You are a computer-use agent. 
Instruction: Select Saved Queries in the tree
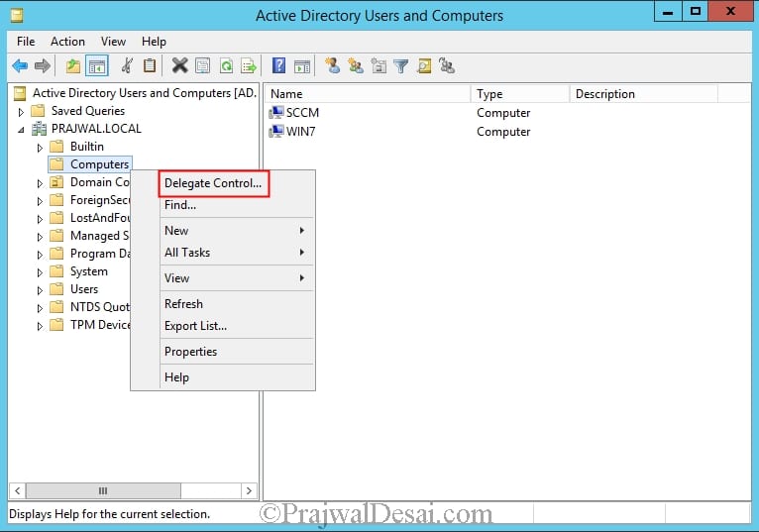(x=87, y=111)
